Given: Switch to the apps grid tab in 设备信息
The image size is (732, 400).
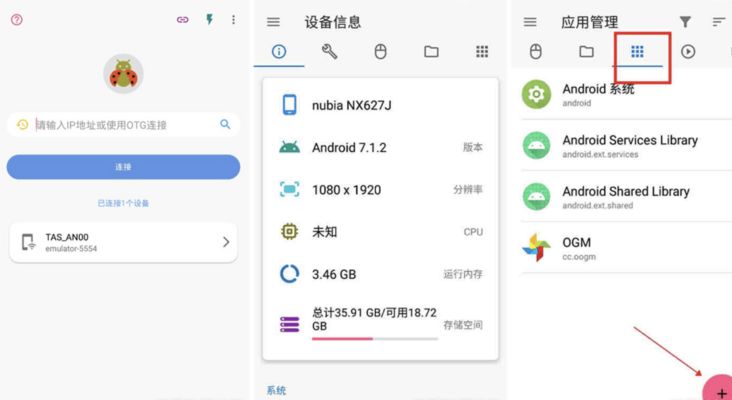Looking at the screenshot, I should coord(482,52).
